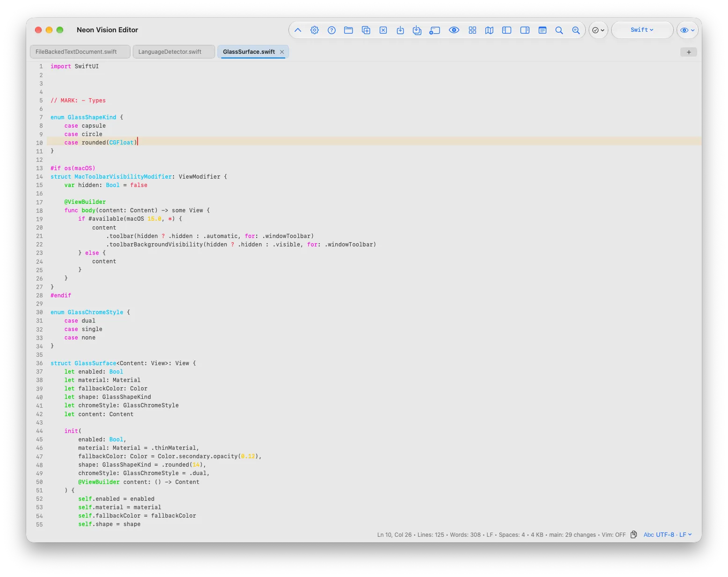Toggle the left sidebar panel icon
This screenshot has width=728, height=577.
[506, 30]
